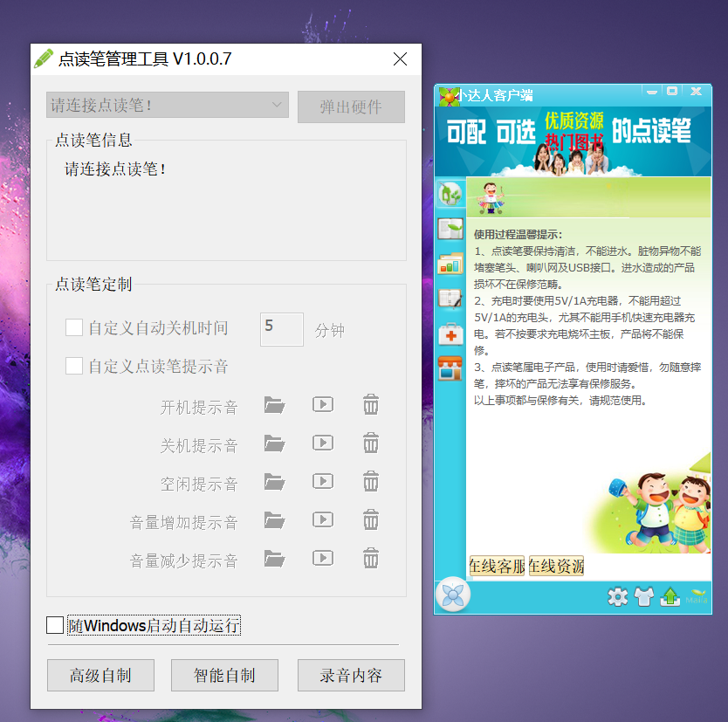Open the book resources icon in sidebar
Image resolution: width=728 pixels, height=722 pixels.
point(450,229)
